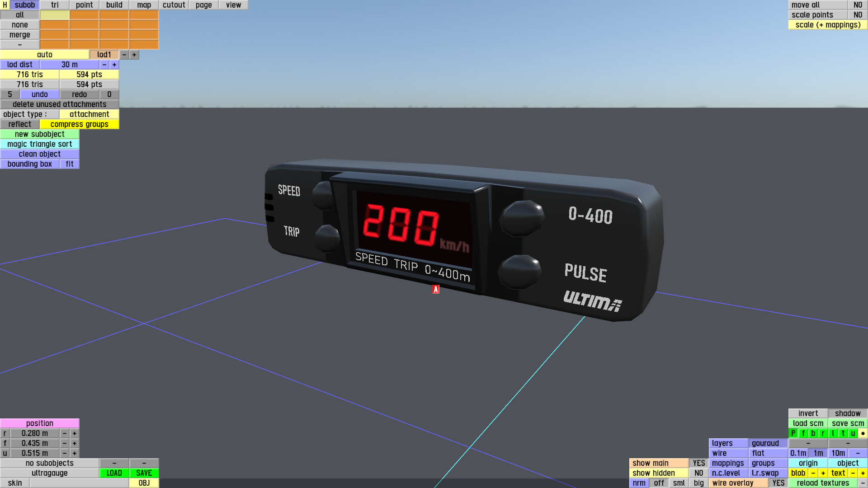The image size is (868, 488).
Task: Toggle wire overlay YES setting
Action: pos(778,483)
